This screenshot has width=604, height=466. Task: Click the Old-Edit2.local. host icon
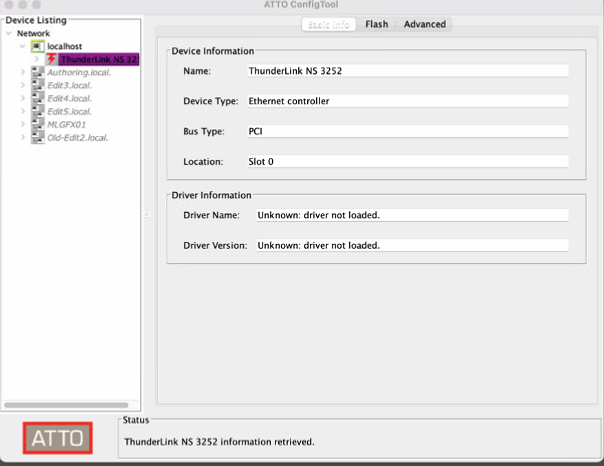tap(37, 138)
